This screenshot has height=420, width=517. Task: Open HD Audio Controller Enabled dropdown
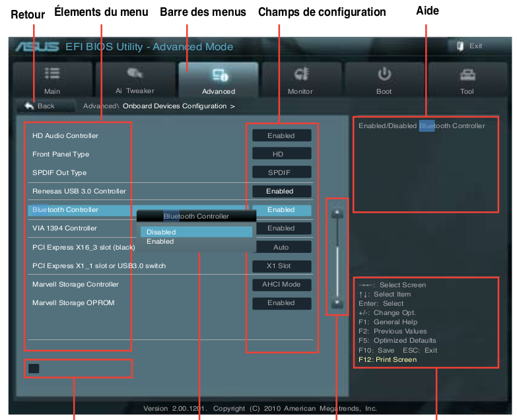(281, 135)
